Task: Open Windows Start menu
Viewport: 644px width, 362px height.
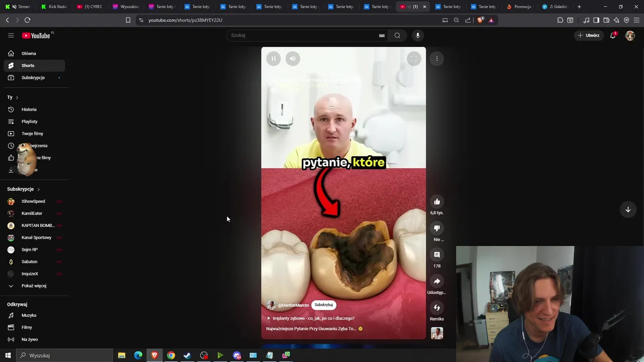Action: click(x=8, y=355)
